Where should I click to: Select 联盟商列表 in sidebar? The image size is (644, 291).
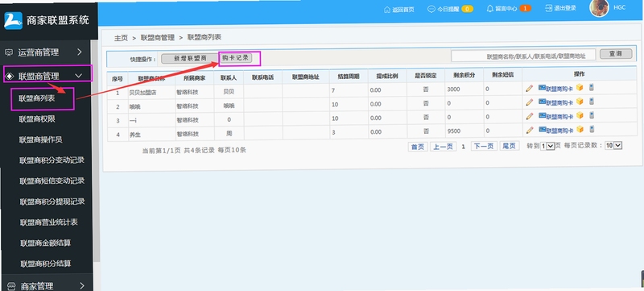tap(37, 98)
